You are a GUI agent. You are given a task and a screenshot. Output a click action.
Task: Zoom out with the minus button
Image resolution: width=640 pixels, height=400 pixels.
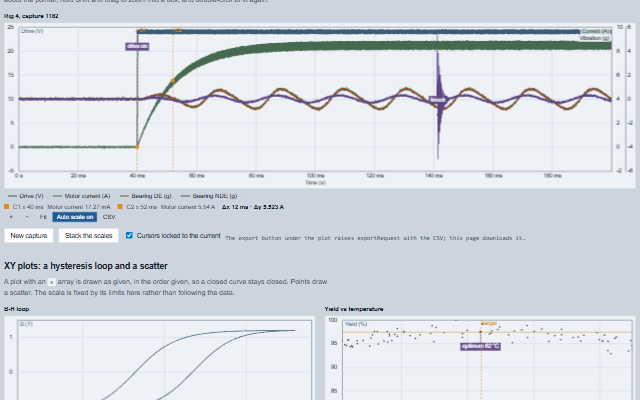[27, 217]
